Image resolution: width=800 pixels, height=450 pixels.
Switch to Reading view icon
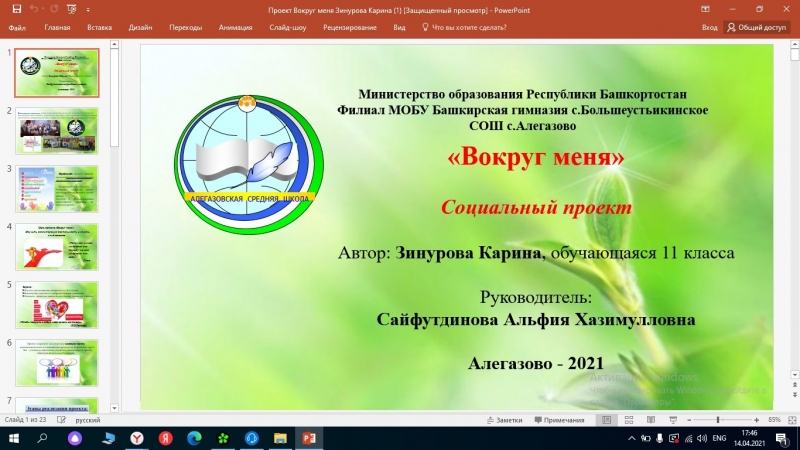click(x=651, y=420)
